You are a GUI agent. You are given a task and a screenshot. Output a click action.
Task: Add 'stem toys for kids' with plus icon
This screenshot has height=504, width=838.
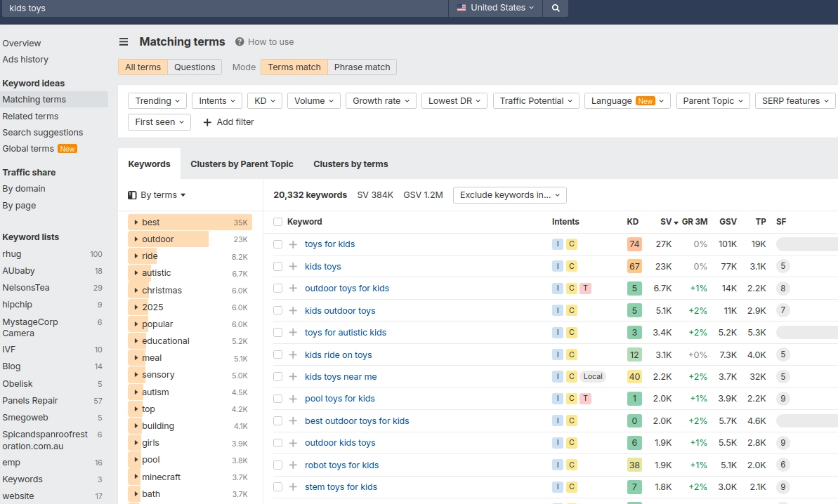pos(293,487)
